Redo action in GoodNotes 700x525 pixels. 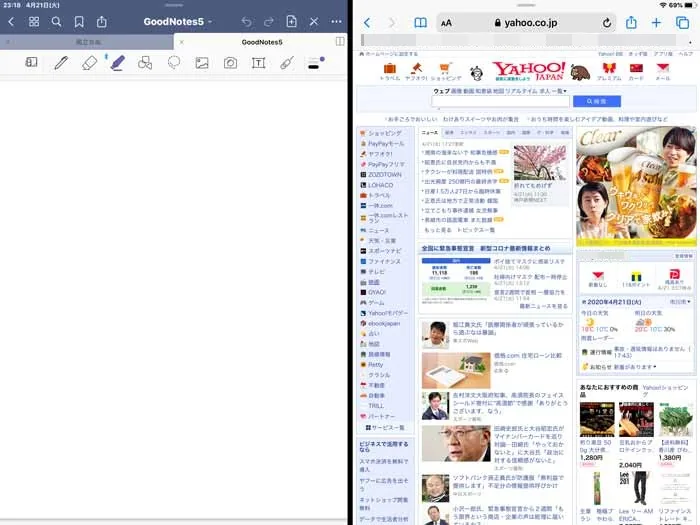pyautogui.click(x=269, y=21)
